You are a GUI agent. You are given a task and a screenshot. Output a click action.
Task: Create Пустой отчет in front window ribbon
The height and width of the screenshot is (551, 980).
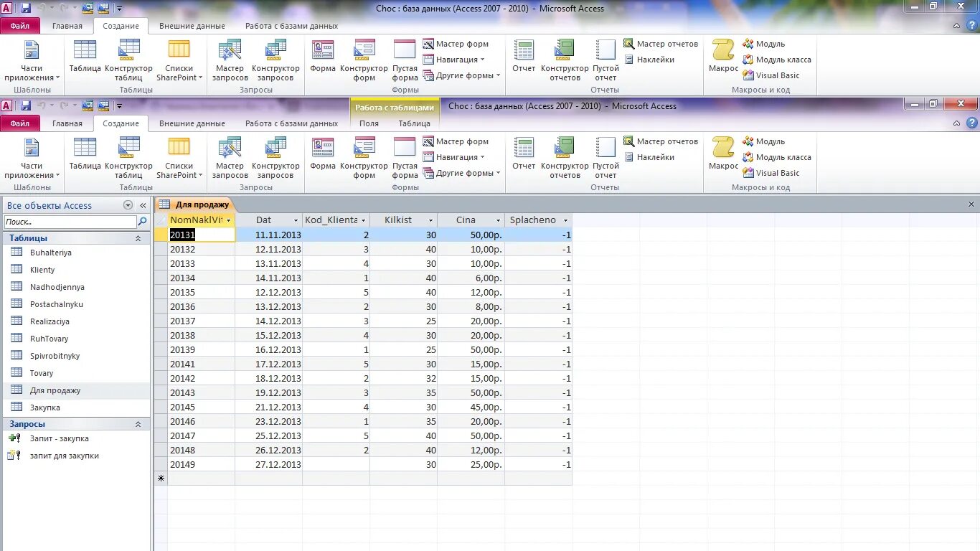[x=606, y=159]
